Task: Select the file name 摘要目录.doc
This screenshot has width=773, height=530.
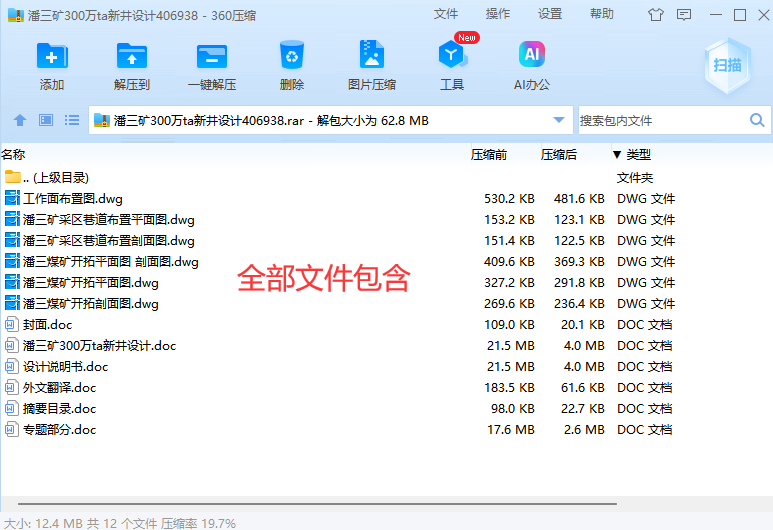Action: (60, 408)
